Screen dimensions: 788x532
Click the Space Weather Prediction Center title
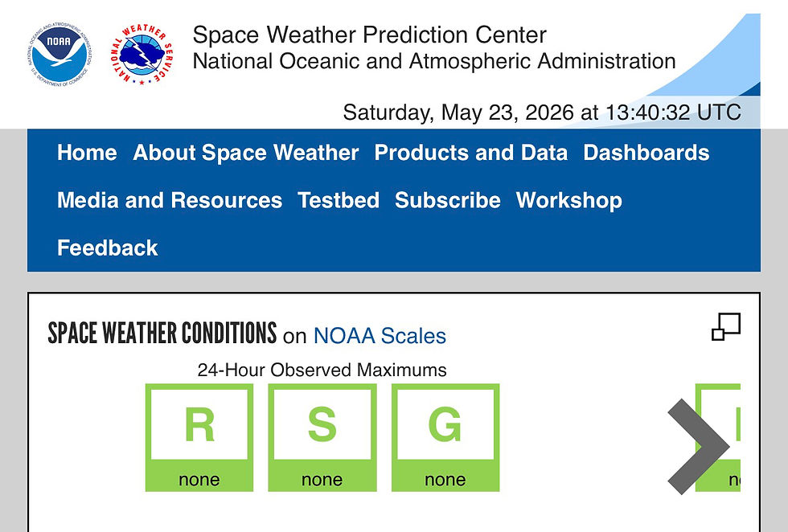point(369,35)
